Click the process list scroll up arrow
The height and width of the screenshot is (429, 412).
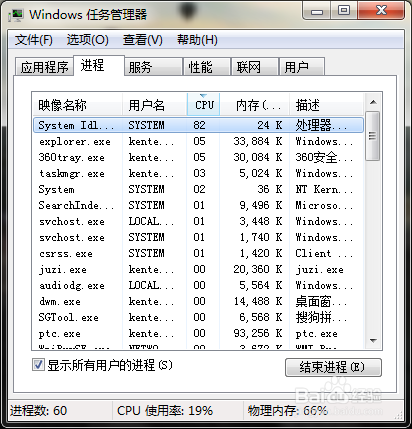coord(373,102)
